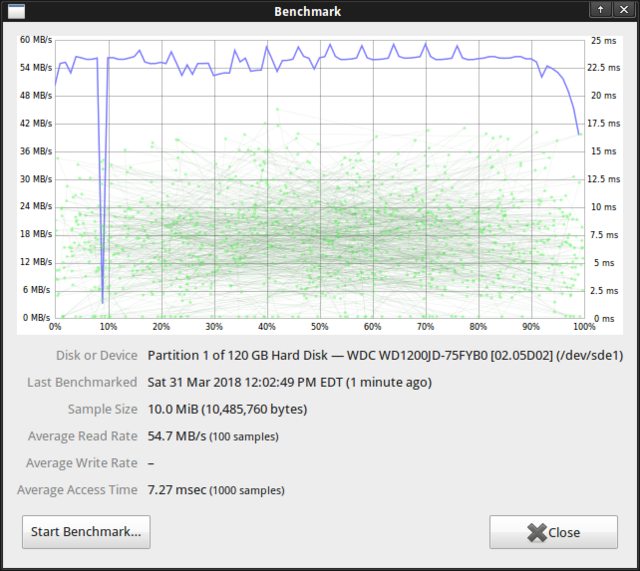
Task: Click the '30%' x-axis label
Action: [214, 327]
